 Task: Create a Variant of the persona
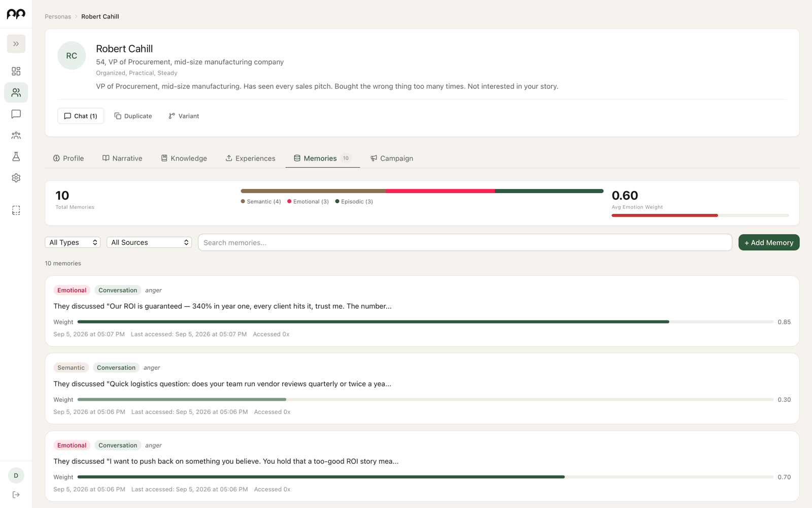(x=184, y=116)
